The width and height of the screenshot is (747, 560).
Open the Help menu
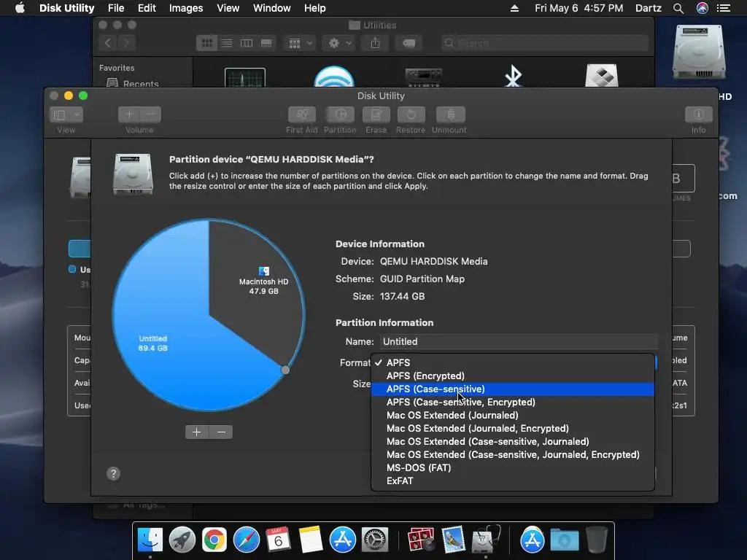coord(315,8)
